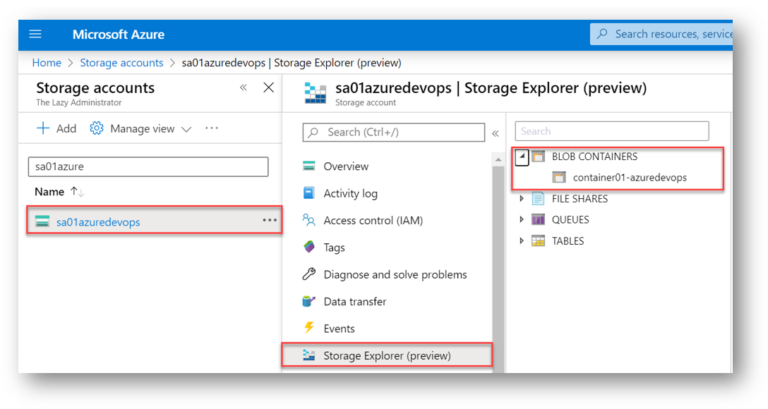Select the Access control (IAM) icon
This screenshot has height=409, width=768.
[x=309, y=220]
